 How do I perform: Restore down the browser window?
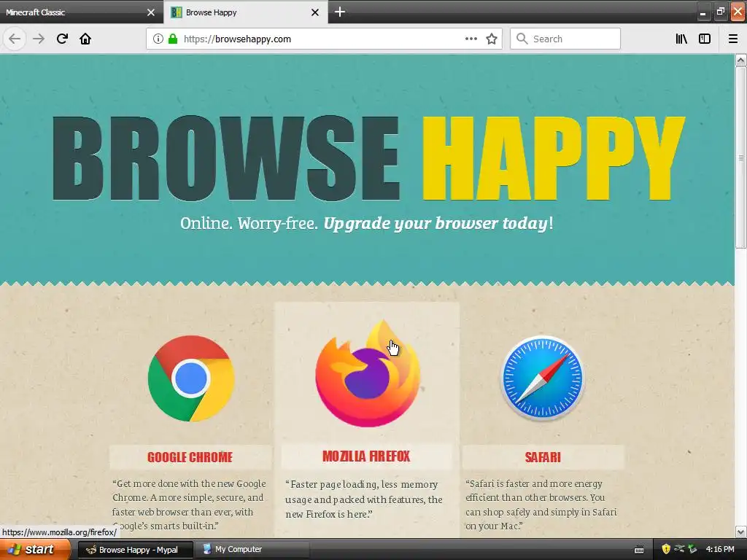tap(720, 12)
